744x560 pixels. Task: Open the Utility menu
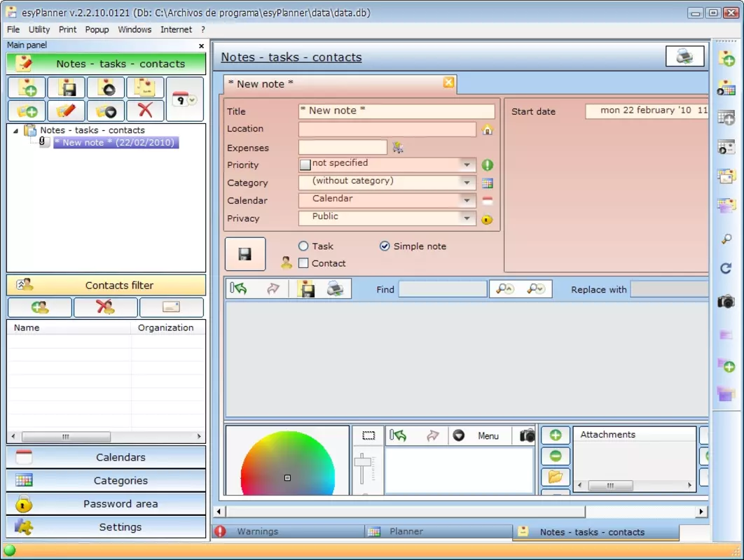pos(39,29)
